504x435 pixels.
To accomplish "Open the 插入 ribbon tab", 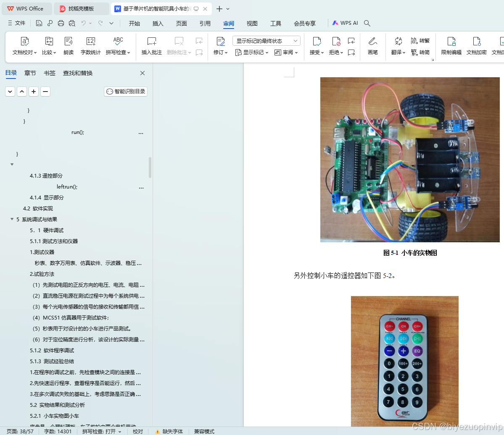I will coord(158,24).
